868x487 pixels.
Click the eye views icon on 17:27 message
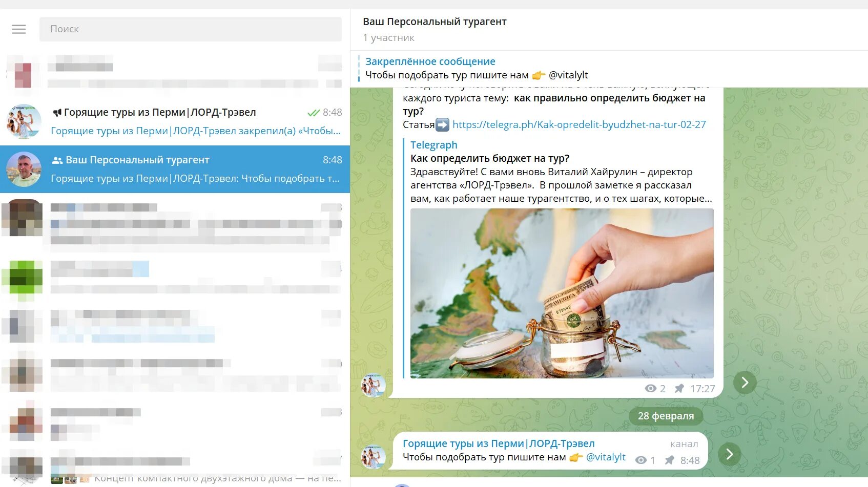pyautogui.click(x=651, y=389)
